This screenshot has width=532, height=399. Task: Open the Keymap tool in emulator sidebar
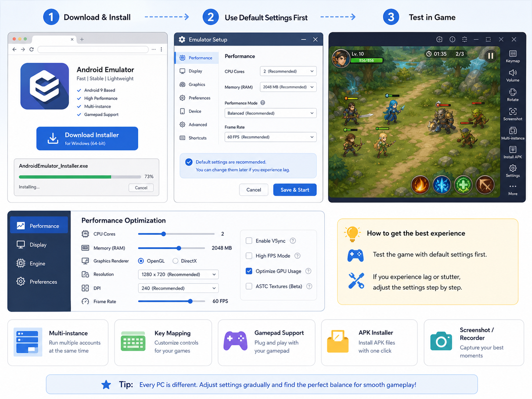point(513,56)
